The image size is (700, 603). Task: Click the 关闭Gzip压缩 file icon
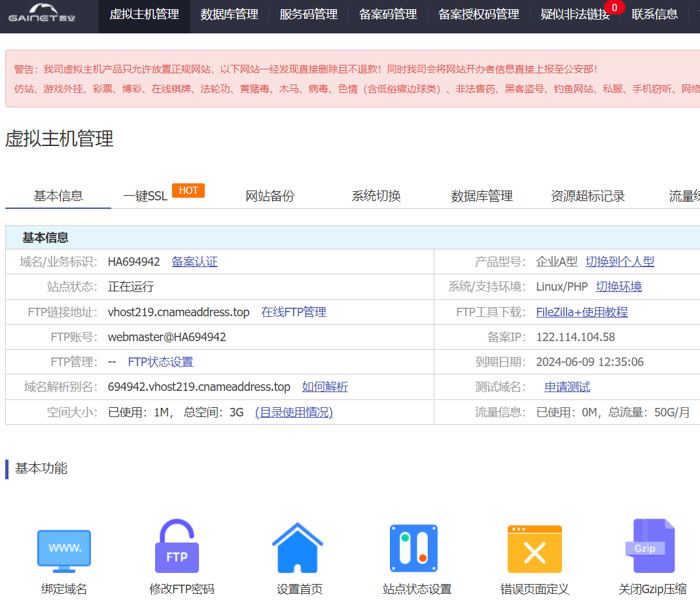point(649,547)
